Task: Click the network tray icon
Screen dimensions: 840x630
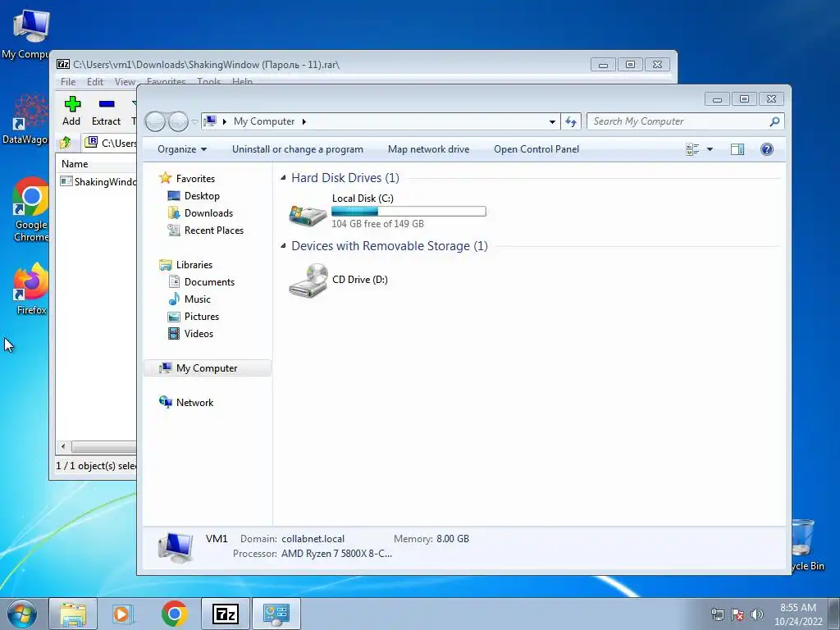Action: click(717, 614)
